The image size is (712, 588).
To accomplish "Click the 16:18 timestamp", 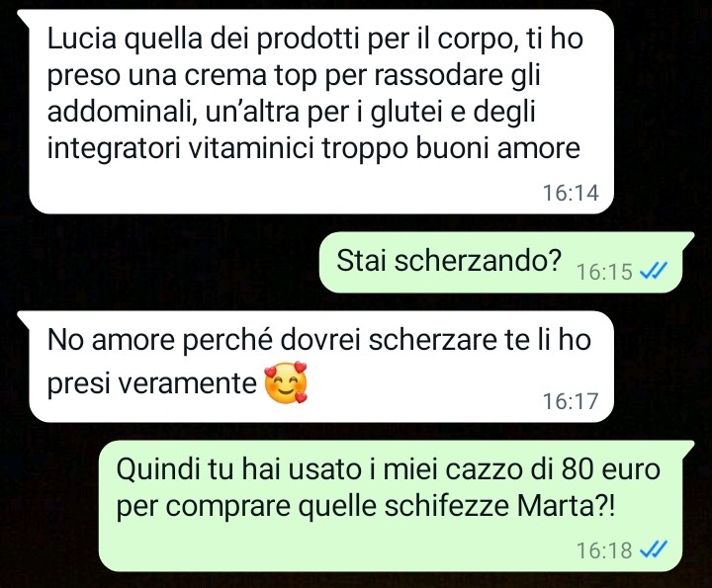I will pos(604,550).
